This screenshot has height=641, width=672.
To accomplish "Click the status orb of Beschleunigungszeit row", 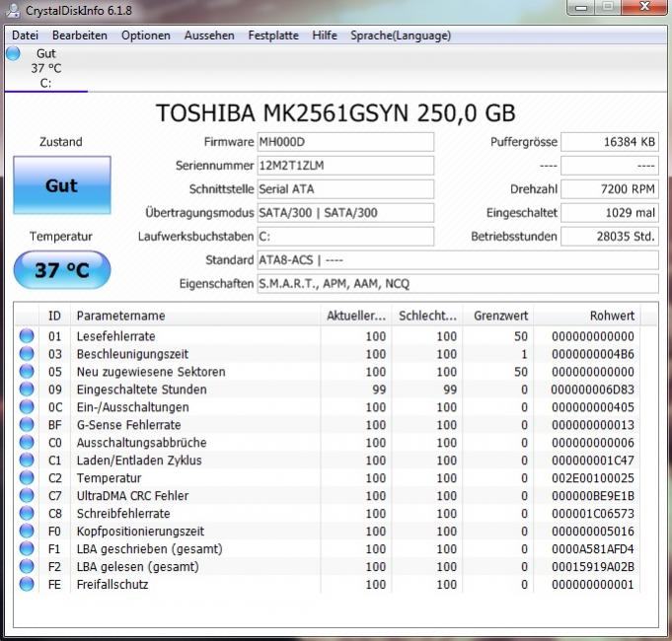I will (x=27, y=354).
